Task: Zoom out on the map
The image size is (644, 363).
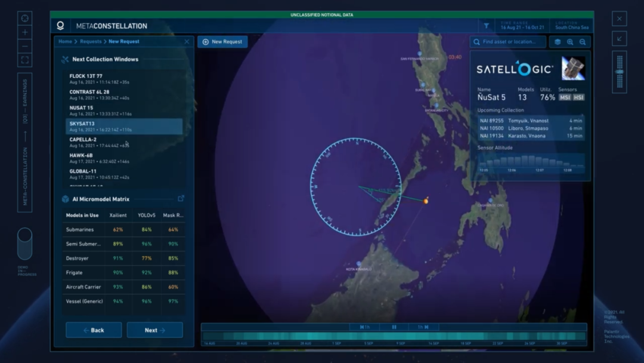Action: click(583, 42)
